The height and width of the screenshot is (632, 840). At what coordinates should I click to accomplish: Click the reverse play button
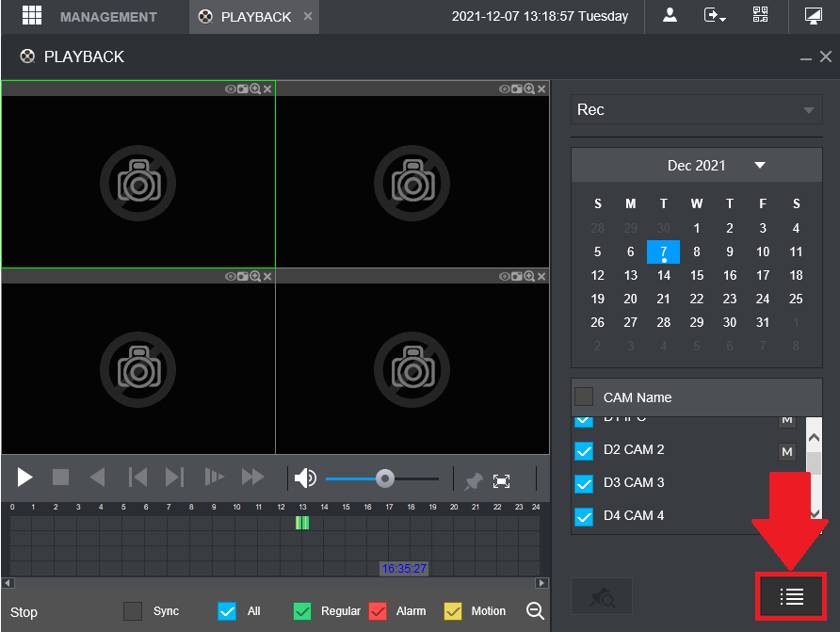coord(97,478)
